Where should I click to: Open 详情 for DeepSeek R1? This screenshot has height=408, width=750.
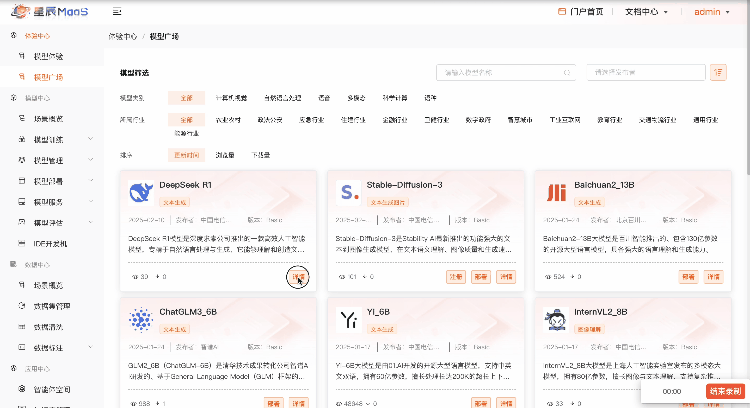pyautogui.click(x=298, y=277)
